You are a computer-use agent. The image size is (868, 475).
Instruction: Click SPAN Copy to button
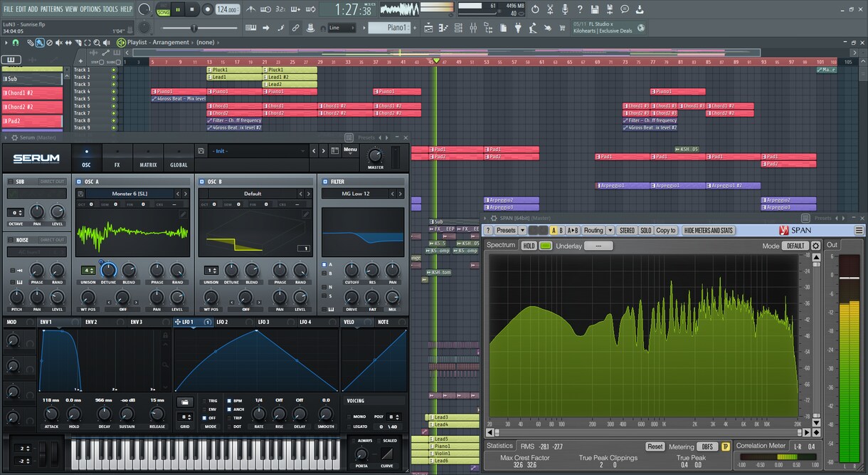click(x=666, y=231)
